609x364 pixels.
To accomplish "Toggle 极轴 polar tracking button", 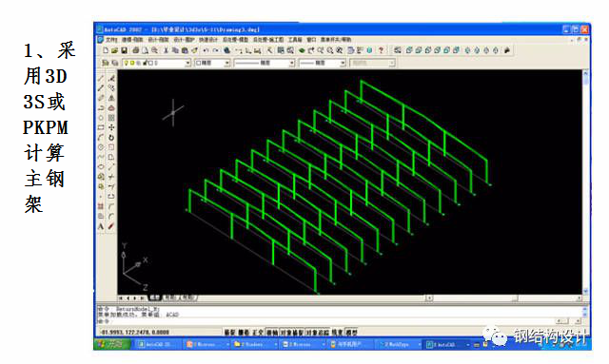I will (x=272, y=333).
